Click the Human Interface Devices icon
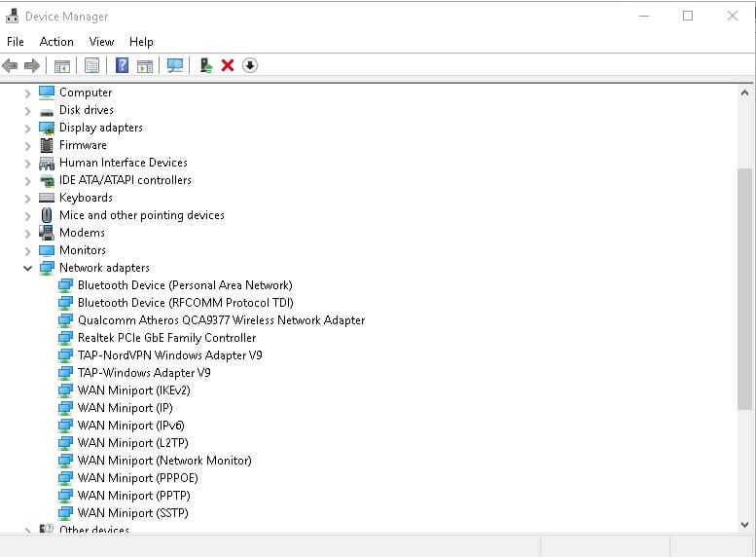 [47, 164]
